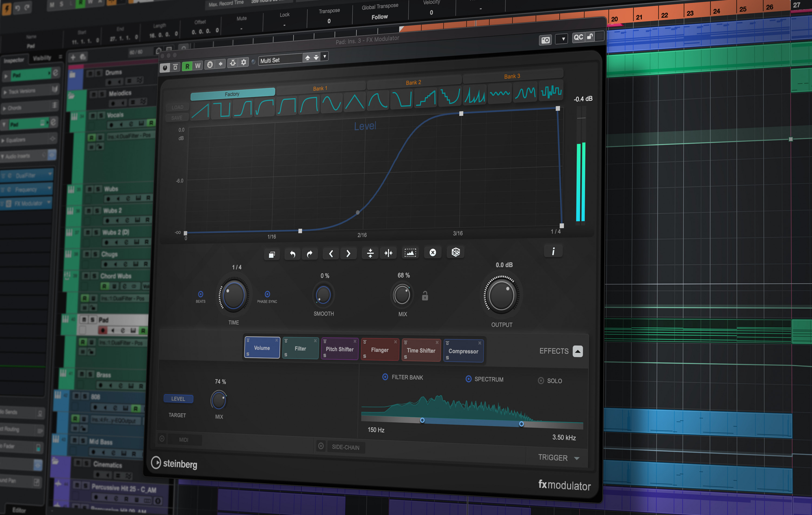Image resolution: width=812 pixels, height=515 pixels.
Task: Click the clear curve X icon
Action: (x=433, y=252)
